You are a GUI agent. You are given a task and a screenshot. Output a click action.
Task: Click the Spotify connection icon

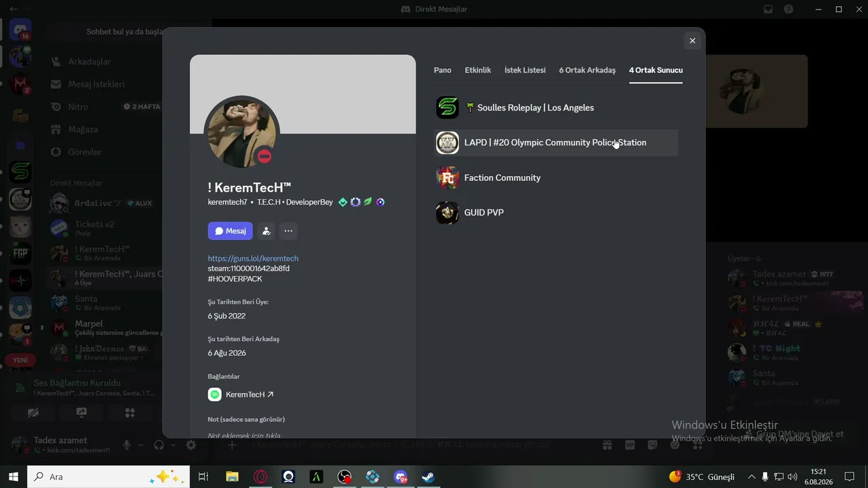(215, 394)
